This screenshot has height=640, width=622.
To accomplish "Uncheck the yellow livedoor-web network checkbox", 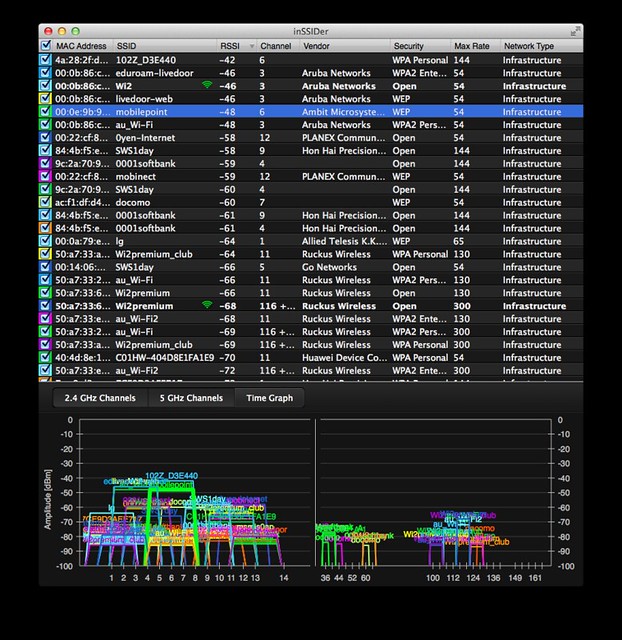I will click(x=45, y=98).
